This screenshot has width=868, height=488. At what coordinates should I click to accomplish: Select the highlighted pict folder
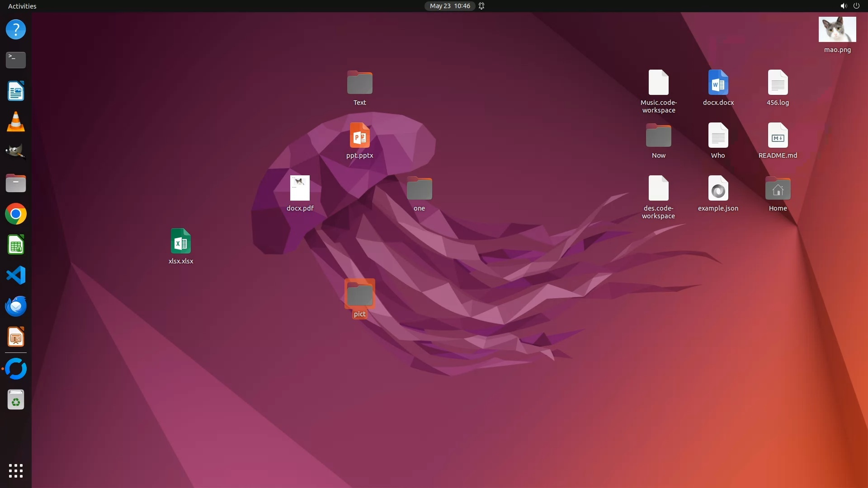359,294
